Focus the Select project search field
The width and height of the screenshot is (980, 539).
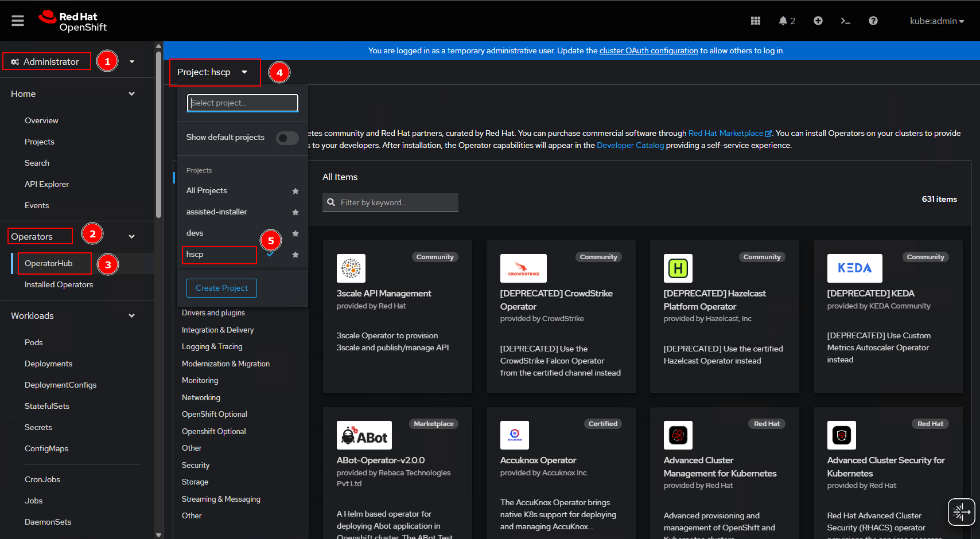[243, 103]
